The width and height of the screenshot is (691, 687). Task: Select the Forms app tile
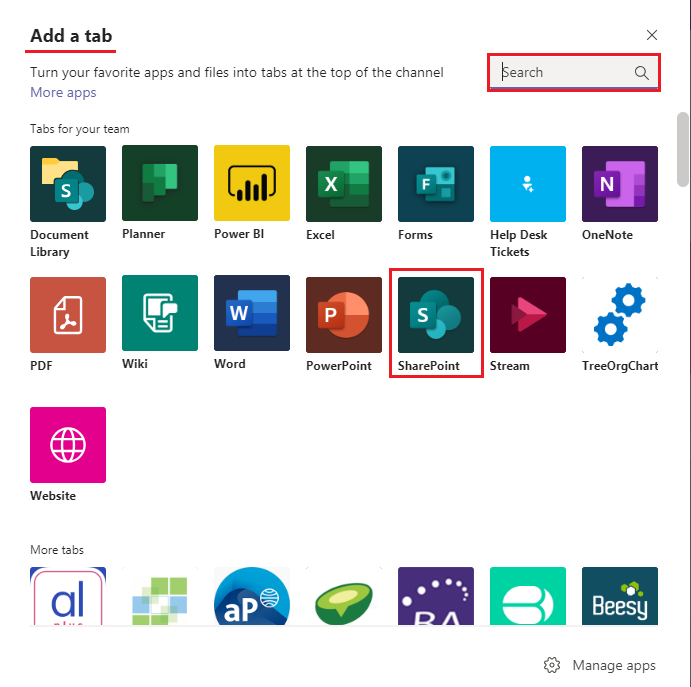pyautogui.click(x=436, y=184)
